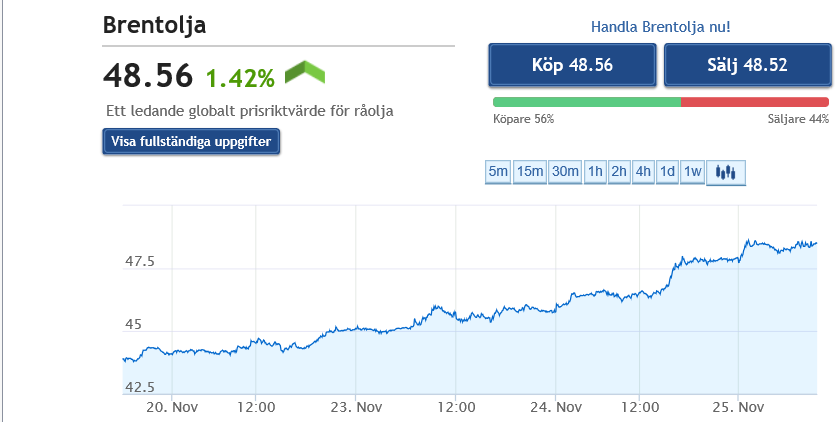
Task: Follow the Handla Brentolja nu! link
Action: click(661, 27)
